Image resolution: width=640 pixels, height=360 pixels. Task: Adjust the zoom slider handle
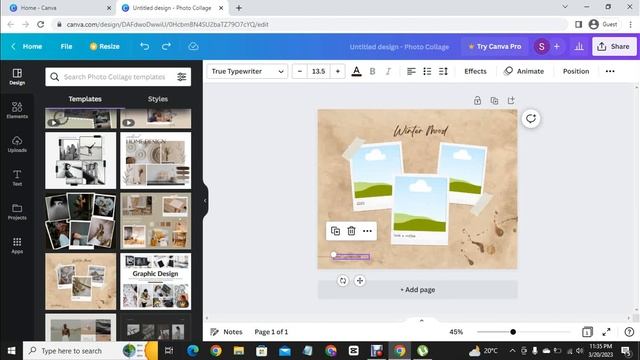(513, 332)
